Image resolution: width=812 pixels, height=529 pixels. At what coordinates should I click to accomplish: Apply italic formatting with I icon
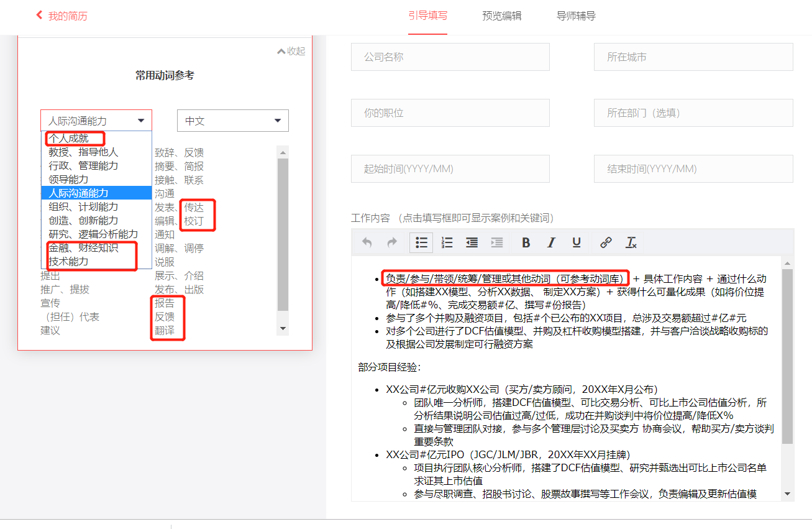[551, 242]
